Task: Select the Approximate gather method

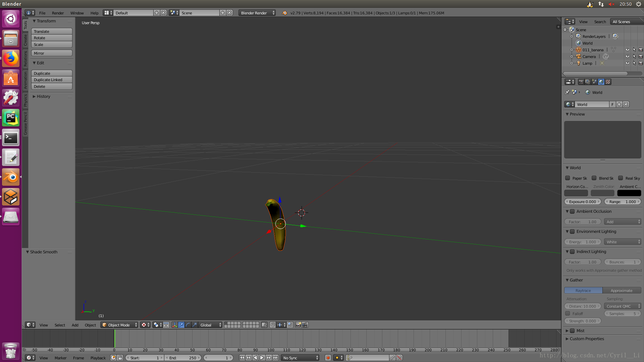Action: pyautogui.click(x=622, y=290)
